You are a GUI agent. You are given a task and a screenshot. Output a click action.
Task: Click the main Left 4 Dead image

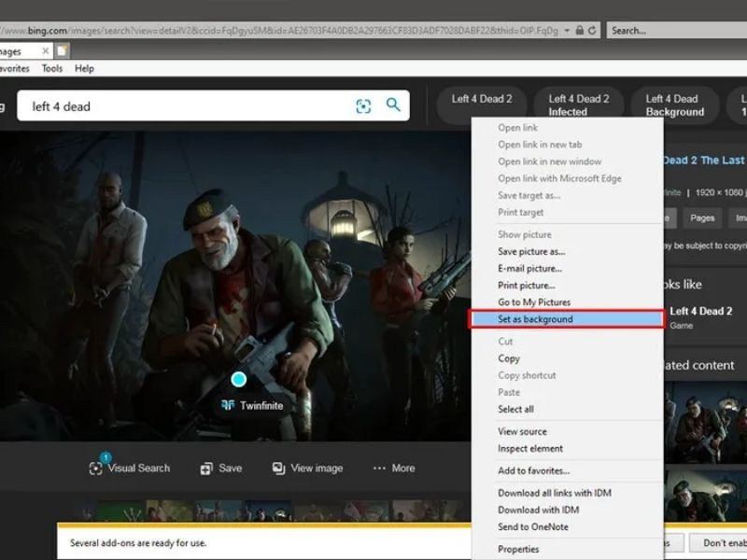click(235, 286)
